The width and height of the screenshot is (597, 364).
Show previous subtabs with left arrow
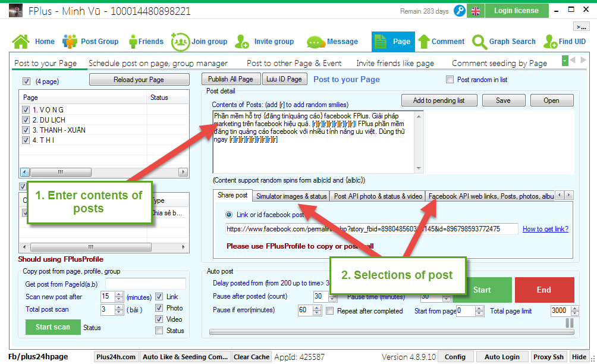point(573,60)
